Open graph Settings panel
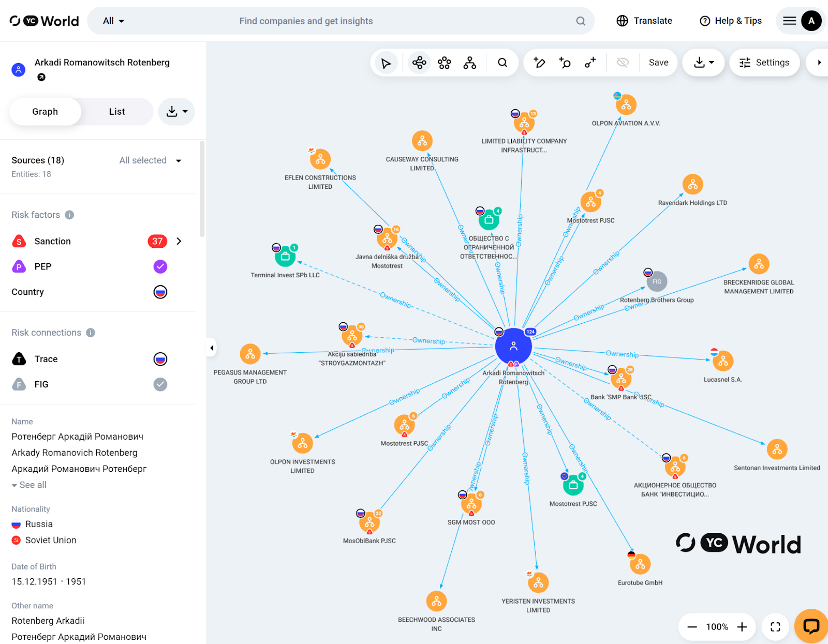The image size is (828, 644). (x=764, y=63)
